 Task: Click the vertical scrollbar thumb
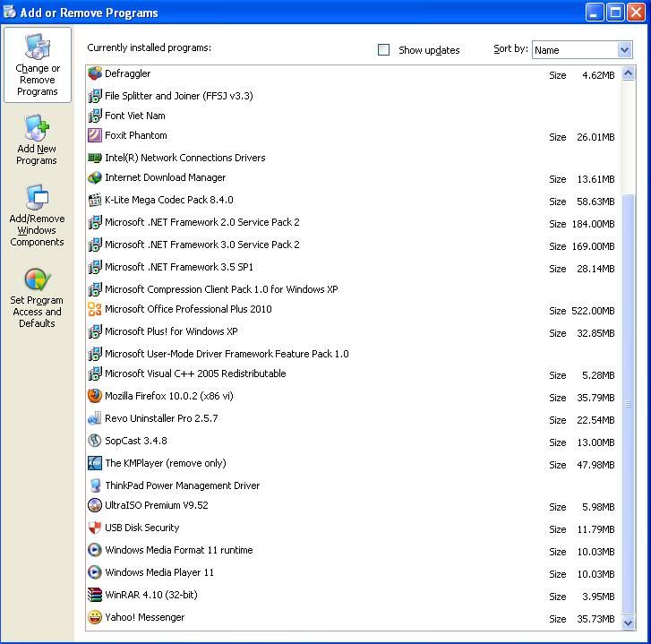[628, 404]
